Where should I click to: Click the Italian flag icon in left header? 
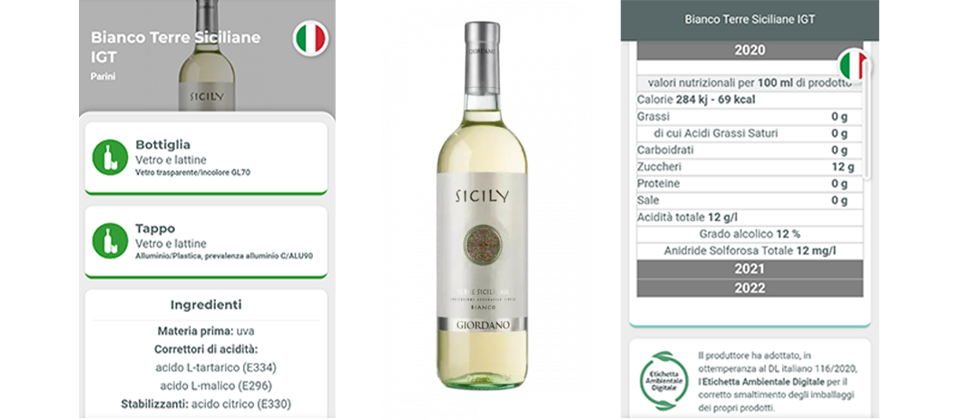click(310, 38)
